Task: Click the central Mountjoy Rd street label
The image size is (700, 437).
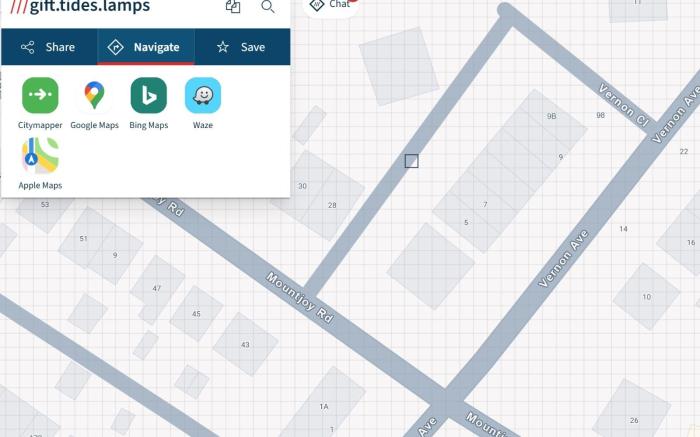Action: (300, 297)
